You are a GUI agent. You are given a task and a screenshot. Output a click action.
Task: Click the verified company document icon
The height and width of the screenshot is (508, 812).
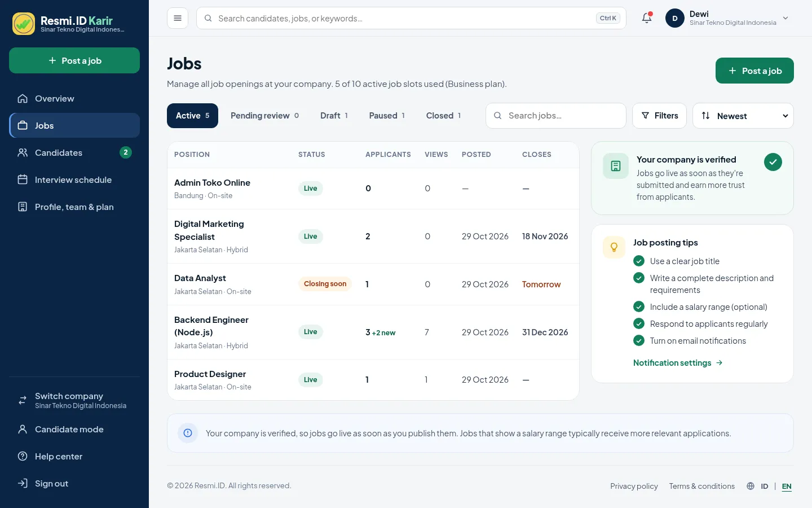point(616,166)
